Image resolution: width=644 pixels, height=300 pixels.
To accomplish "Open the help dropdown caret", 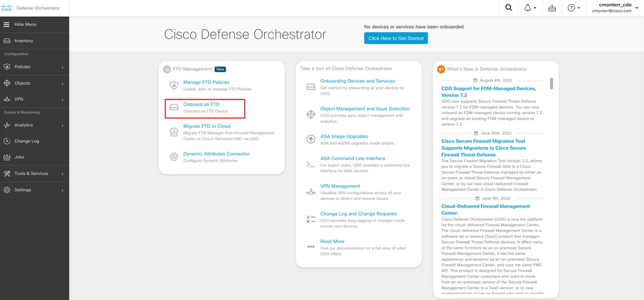I will [579, 8].
